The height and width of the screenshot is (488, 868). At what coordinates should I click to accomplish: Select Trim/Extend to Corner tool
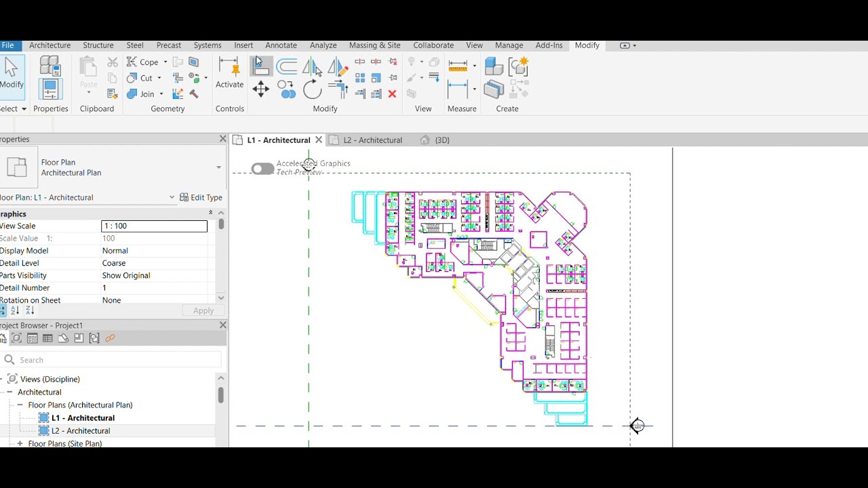point(337,89)
